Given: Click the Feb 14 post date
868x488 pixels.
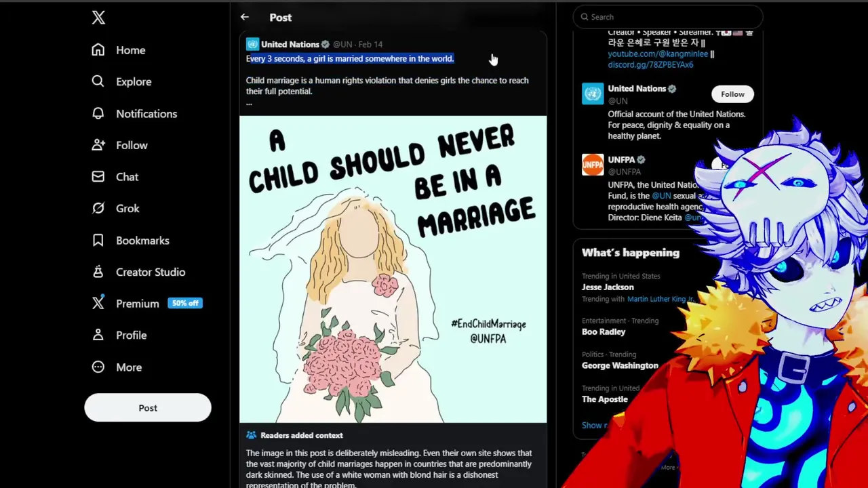Looking at the screenshot, I should (x=370, y=44).
